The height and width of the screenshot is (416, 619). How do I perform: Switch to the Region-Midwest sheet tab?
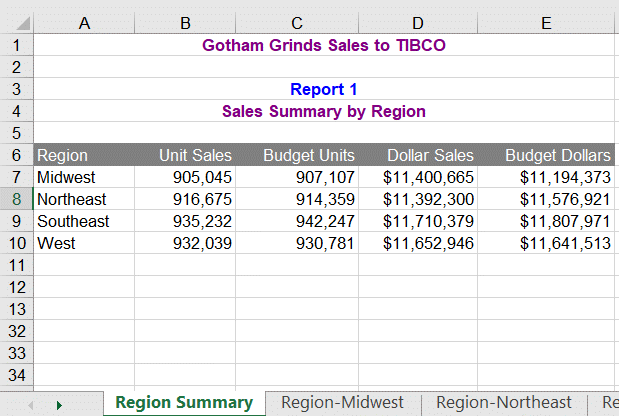click(342, 402)
